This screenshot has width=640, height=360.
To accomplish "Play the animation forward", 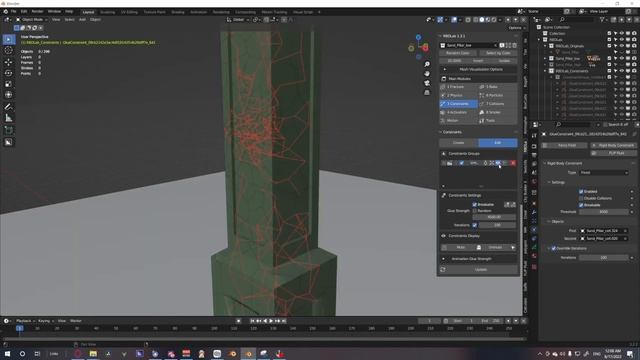I will pos(271,321).
